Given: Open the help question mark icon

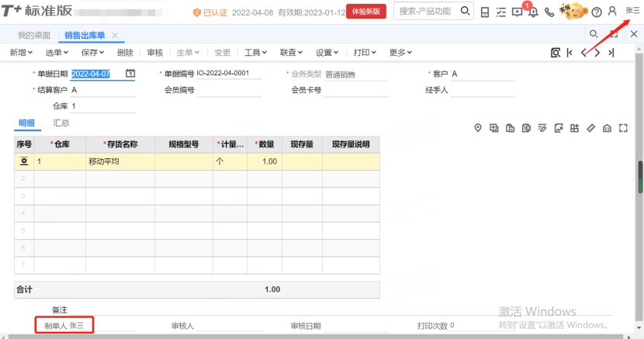Looking at the screenshot, I should [x=597, y=12].
